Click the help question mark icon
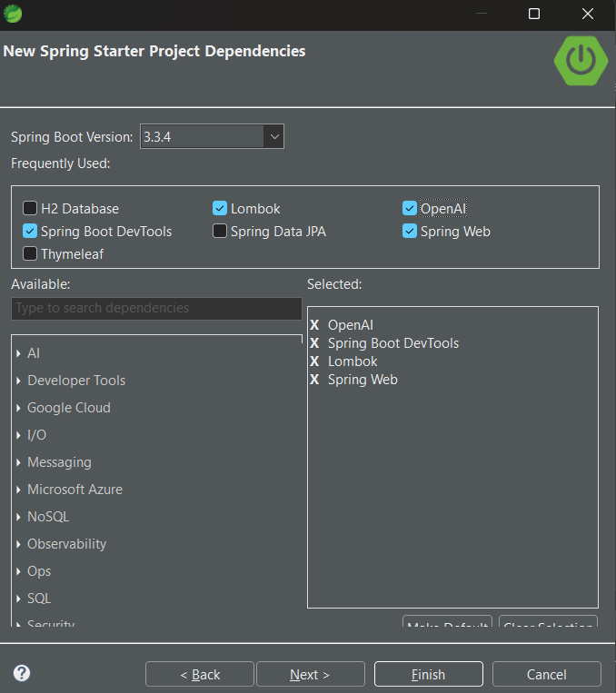 [x=22, y=673]
